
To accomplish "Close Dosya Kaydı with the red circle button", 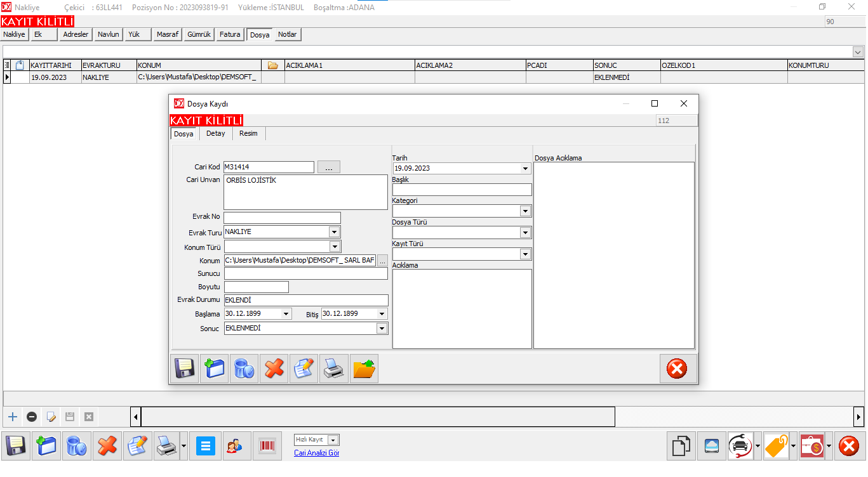I will tap(678, 369).
